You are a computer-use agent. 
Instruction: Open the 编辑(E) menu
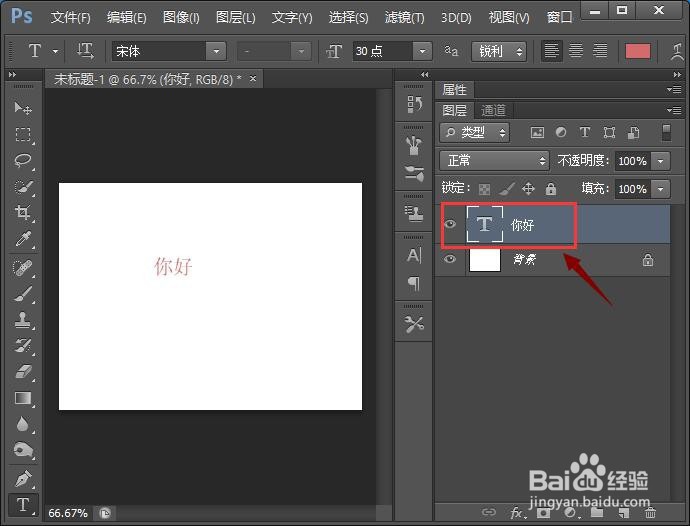(127, 18)
